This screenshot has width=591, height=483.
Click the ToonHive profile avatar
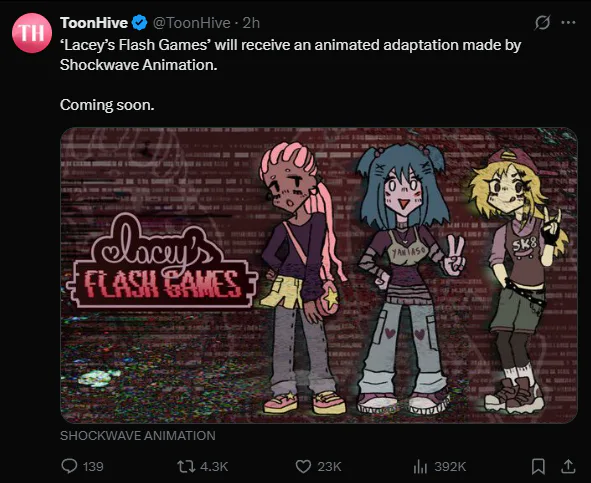pos(32,33)
